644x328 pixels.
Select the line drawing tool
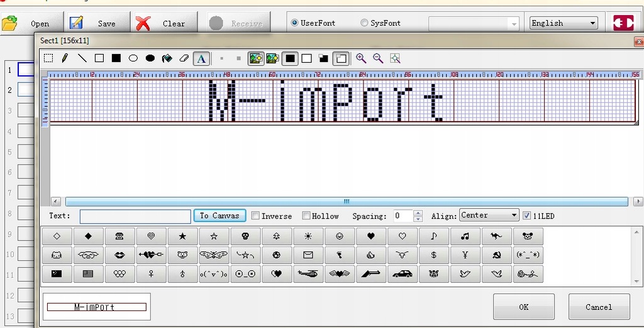(x=82, y=58)
